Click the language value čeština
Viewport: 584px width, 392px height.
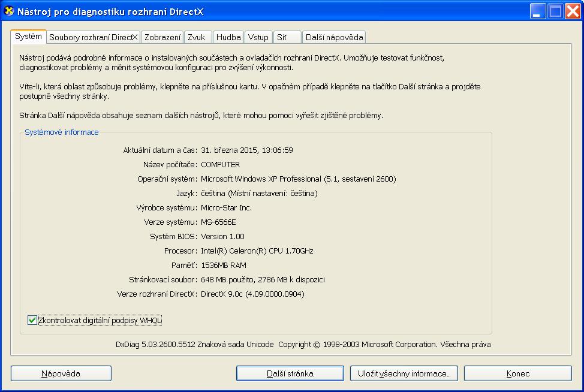259,193
